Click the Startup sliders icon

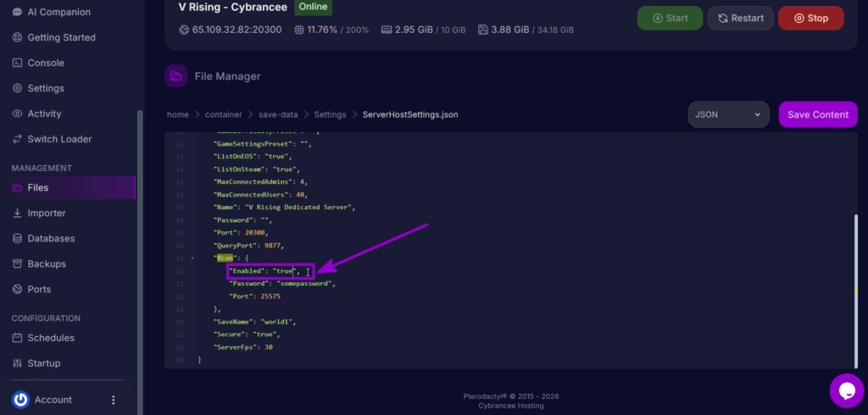(x=17, y=363)
